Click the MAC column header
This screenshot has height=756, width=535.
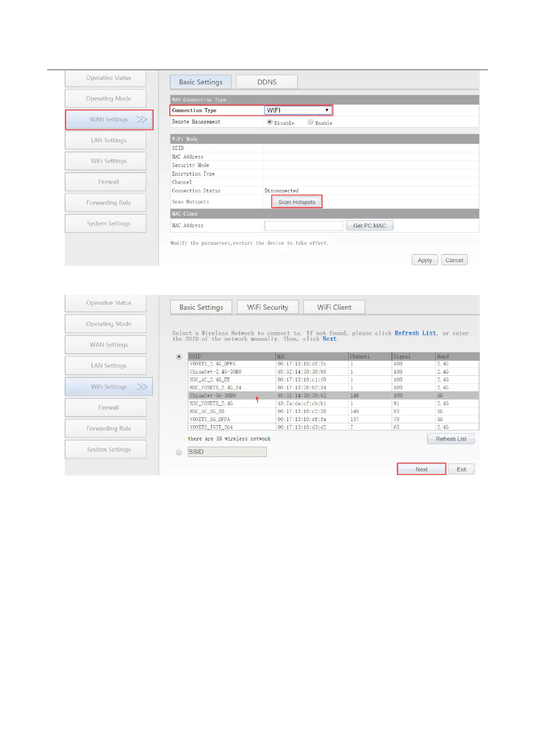tap(312, 356)
